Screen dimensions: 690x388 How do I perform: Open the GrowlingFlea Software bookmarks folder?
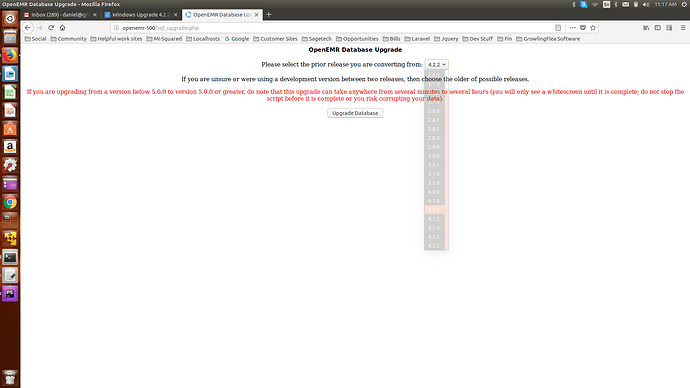548,39
